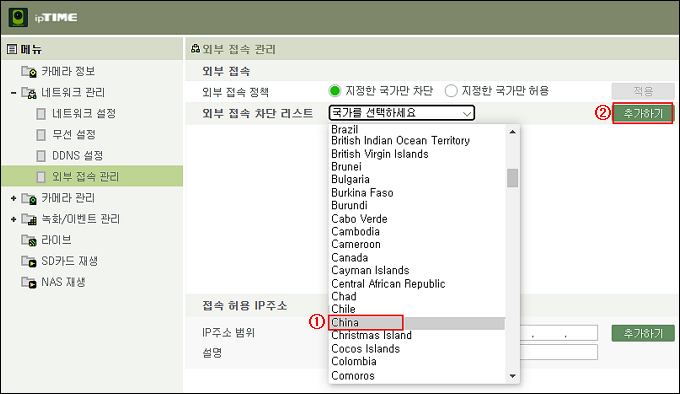Select Brazil in the country list
This screenshot has width=680, height=394.
[x=344, y=130]
